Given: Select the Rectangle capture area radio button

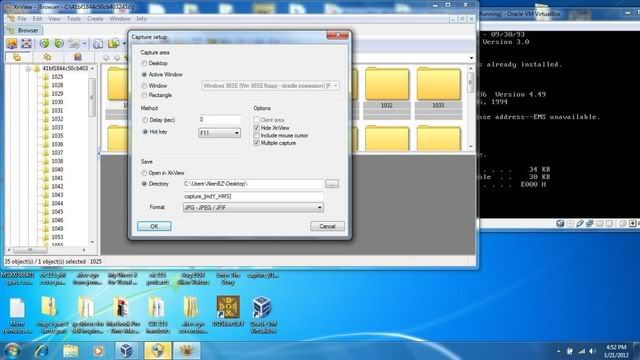Looking at the screenshot, I should (144, 95).
